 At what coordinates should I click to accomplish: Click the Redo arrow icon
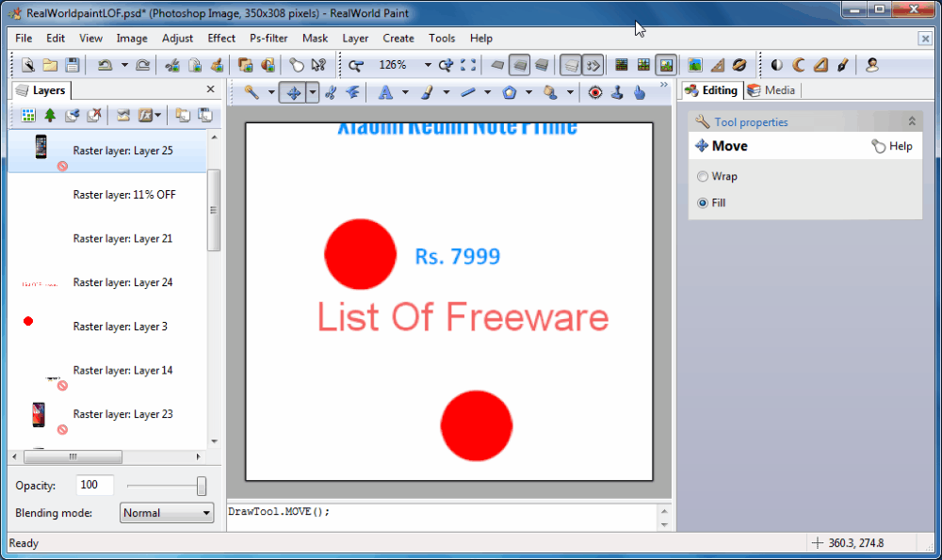143,65
